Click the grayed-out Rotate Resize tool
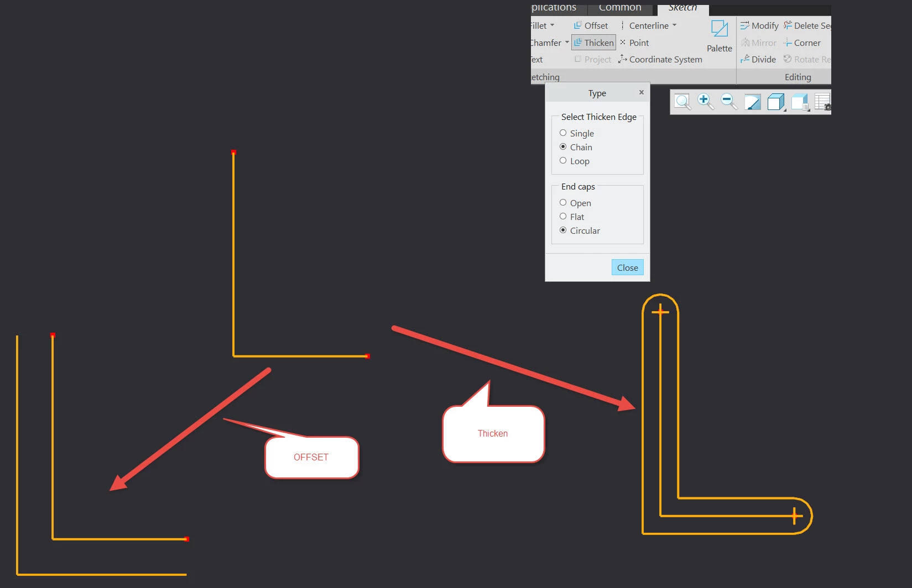 (807, 59)
